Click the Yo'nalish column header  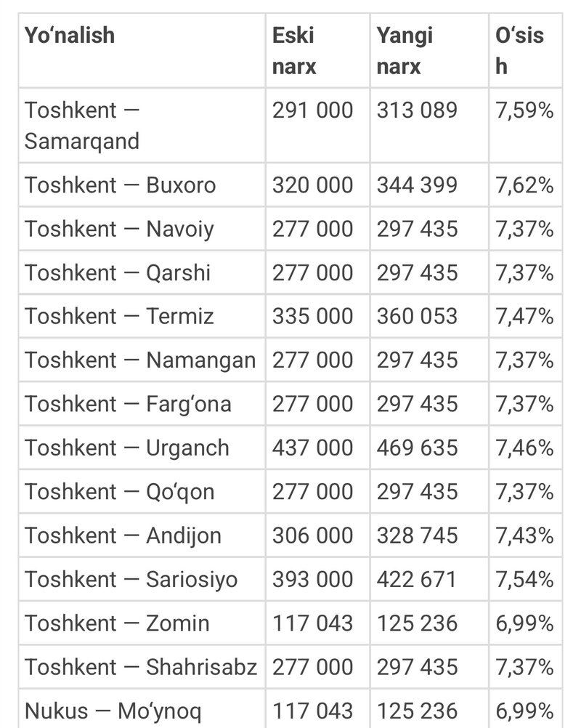70,36
